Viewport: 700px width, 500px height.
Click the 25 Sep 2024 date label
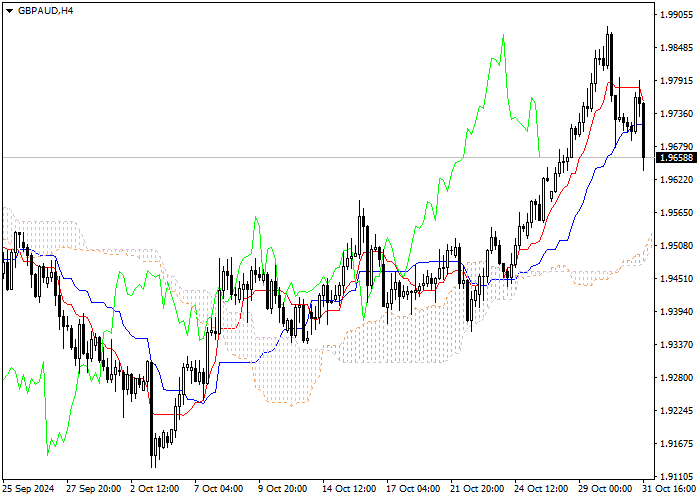click(29, 489)
